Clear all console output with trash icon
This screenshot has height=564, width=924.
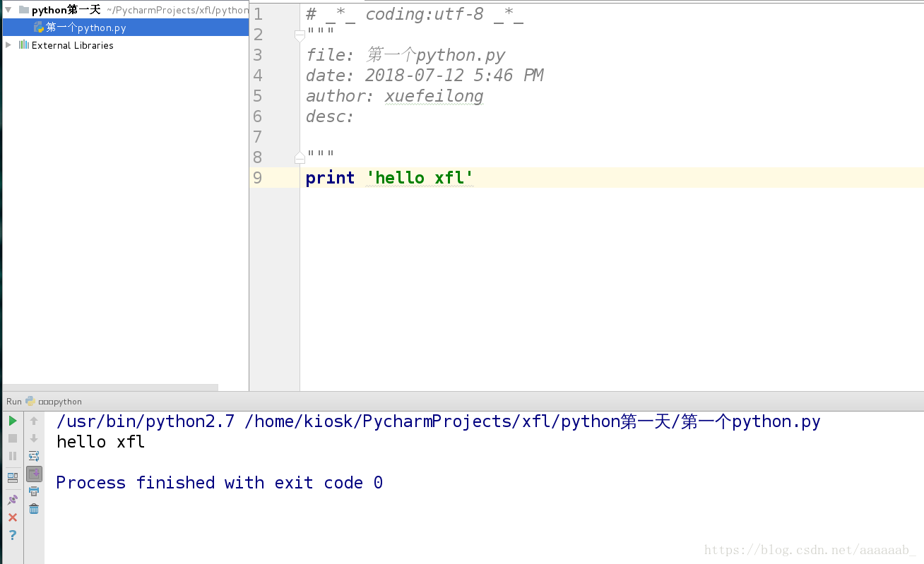point(34,509)
